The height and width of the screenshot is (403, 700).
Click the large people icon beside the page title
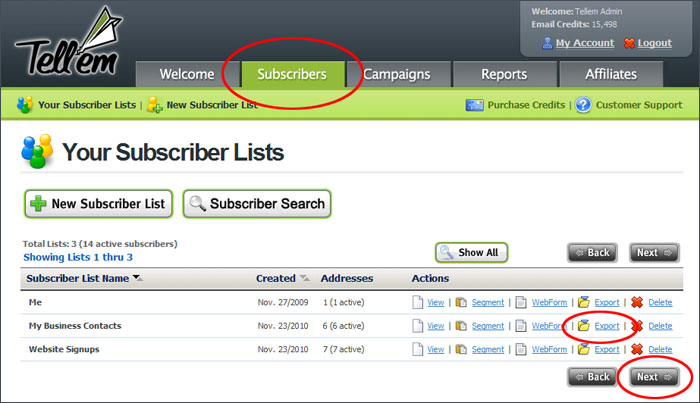[38, 151]
